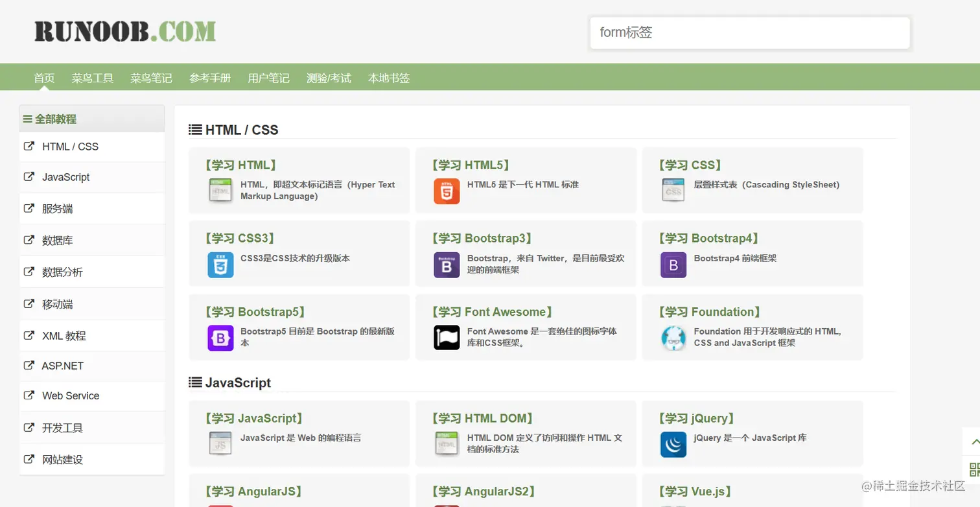Open the 首页 navigation tab
Image resolution: width=980 pixels, height=507 pixels.
click(x=44, y=78)
